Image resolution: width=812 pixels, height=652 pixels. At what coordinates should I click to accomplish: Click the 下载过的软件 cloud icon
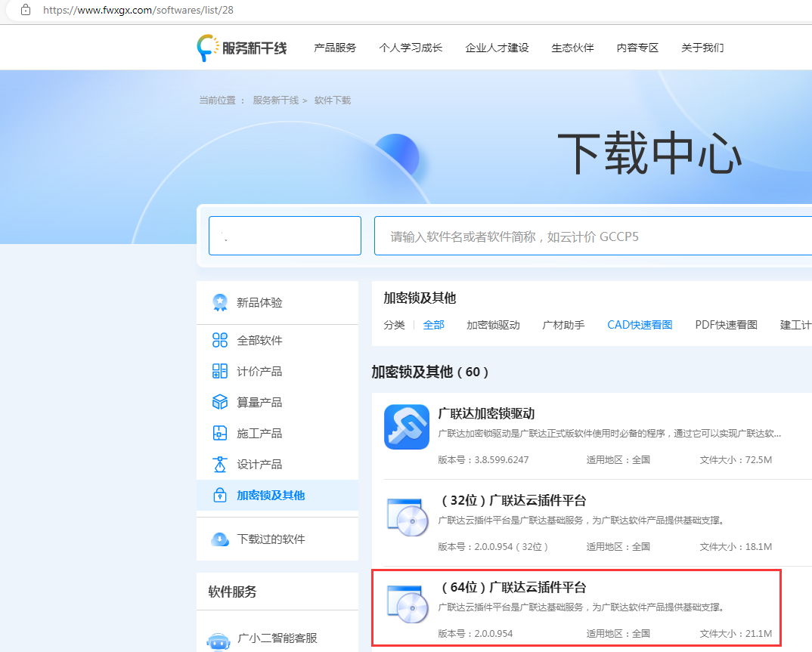(x=220, y=539)
